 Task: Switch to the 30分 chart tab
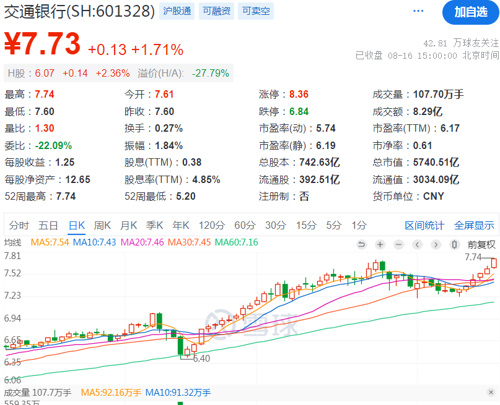tap(276, 226)
